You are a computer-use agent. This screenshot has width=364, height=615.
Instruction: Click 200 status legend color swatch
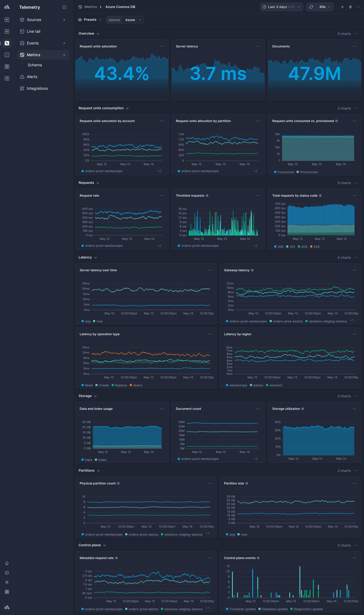(275, 247)
